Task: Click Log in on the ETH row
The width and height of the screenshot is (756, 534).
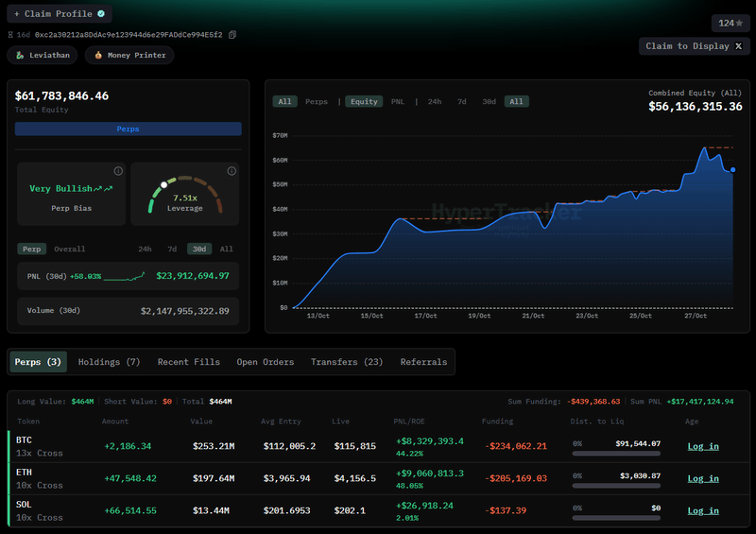Action: coord(703,478)
